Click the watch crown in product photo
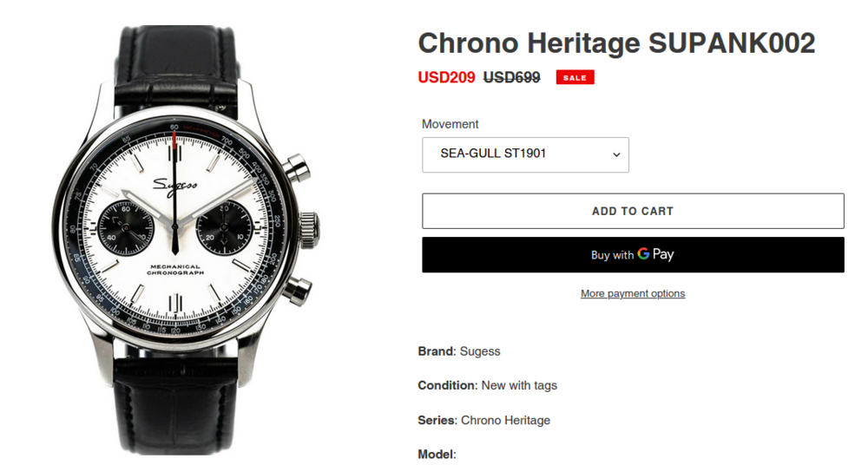 click(x=310, y=228)
